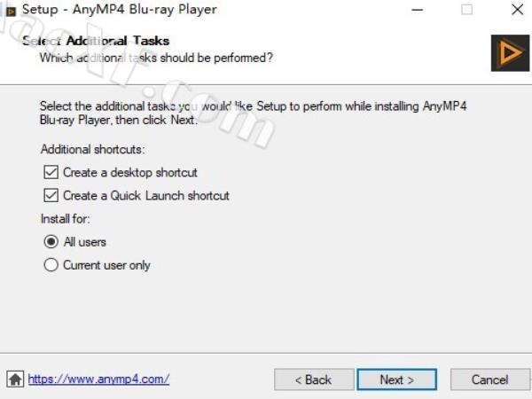Continue by clicking the Next > button
The width and height of the screenshot is (532, 399).
(x=396, y=379)
